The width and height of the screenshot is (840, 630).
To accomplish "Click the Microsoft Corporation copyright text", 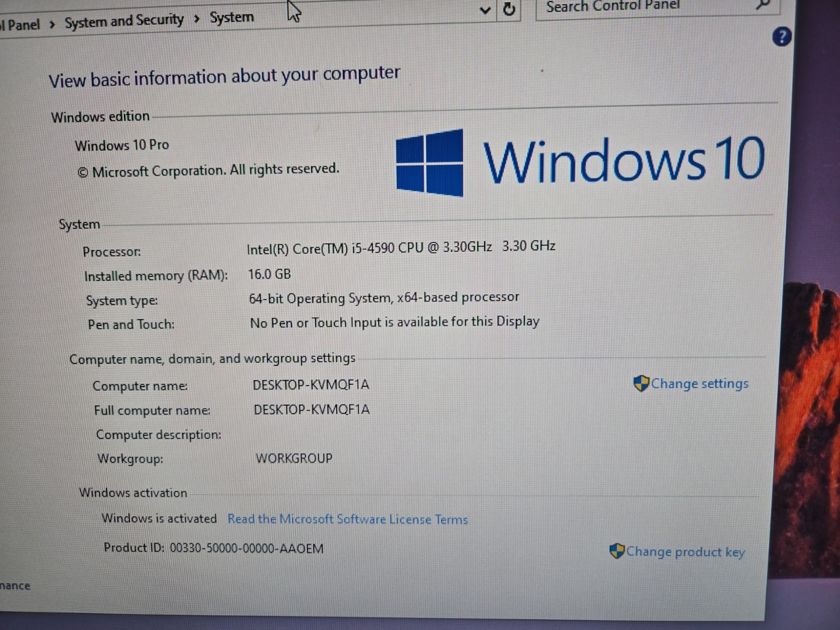I will click(208, 171).
